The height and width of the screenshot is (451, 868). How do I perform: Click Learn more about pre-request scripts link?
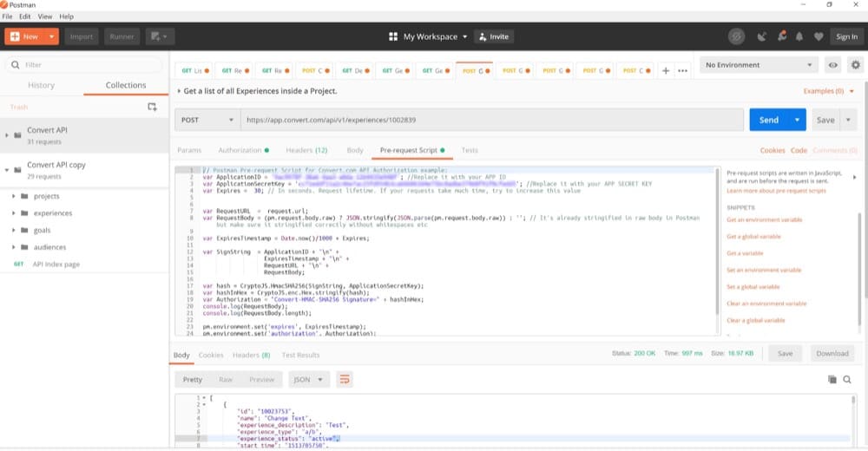[x=776, y=191]
